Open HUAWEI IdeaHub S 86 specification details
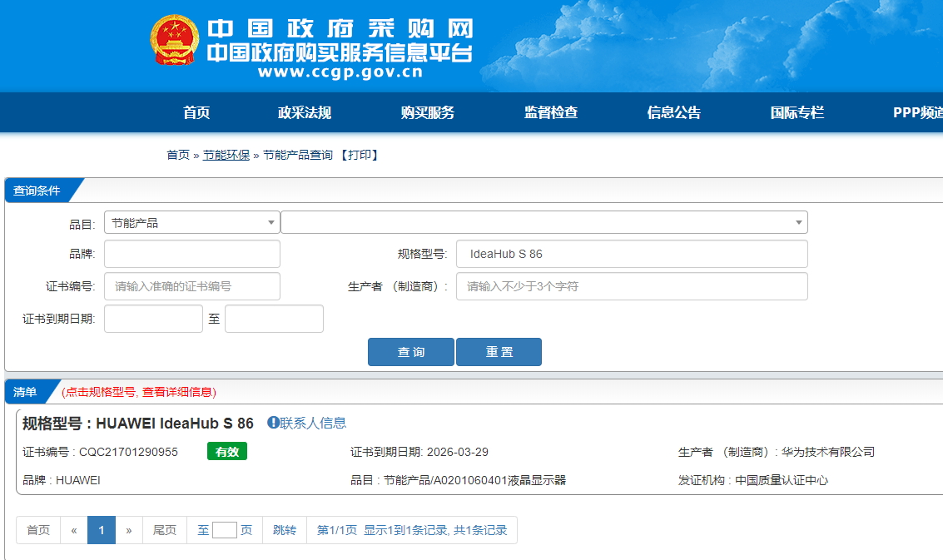This screenshot has width=943, height=560. coord(175,424)
